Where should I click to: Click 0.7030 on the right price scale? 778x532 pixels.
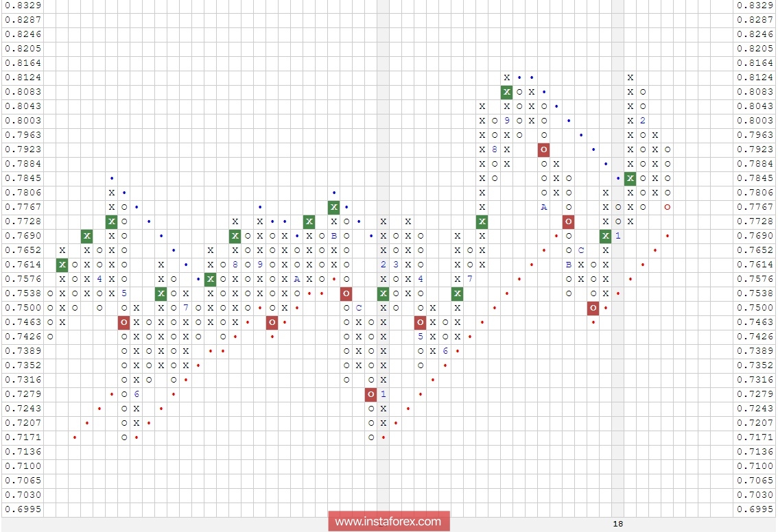click(755, 495)
